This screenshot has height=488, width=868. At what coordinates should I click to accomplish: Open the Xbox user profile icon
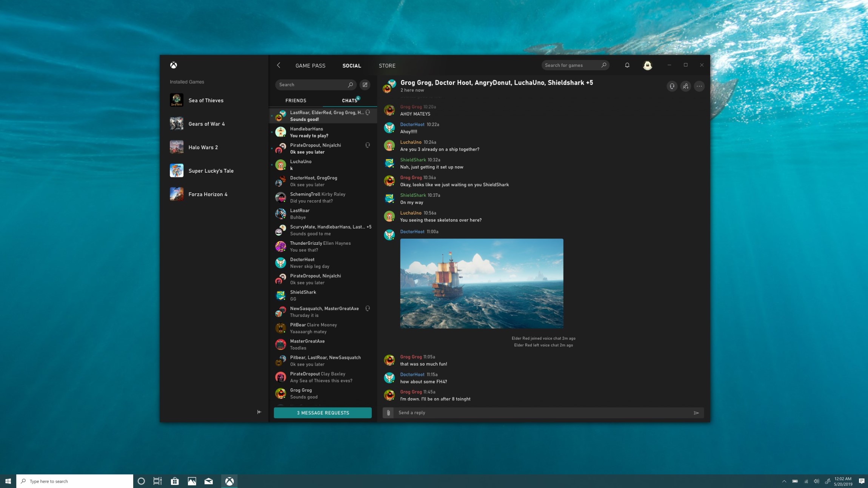[x=647, y=65]
